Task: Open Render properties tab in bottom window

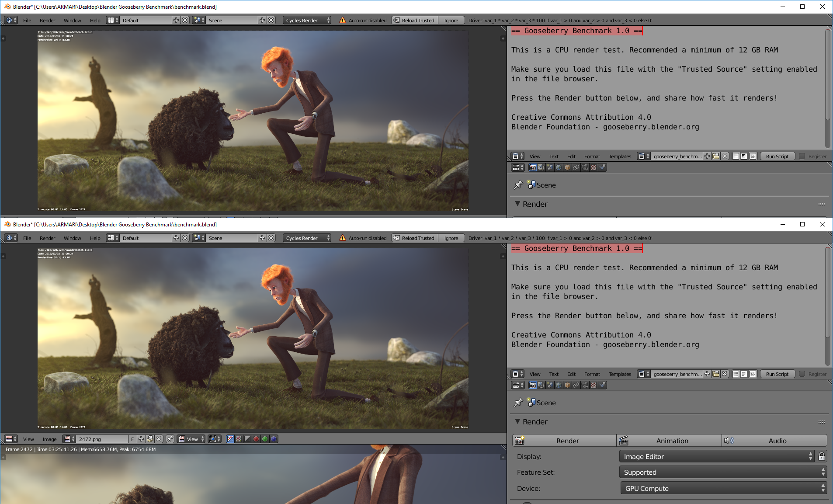Action: coord(532,385)
